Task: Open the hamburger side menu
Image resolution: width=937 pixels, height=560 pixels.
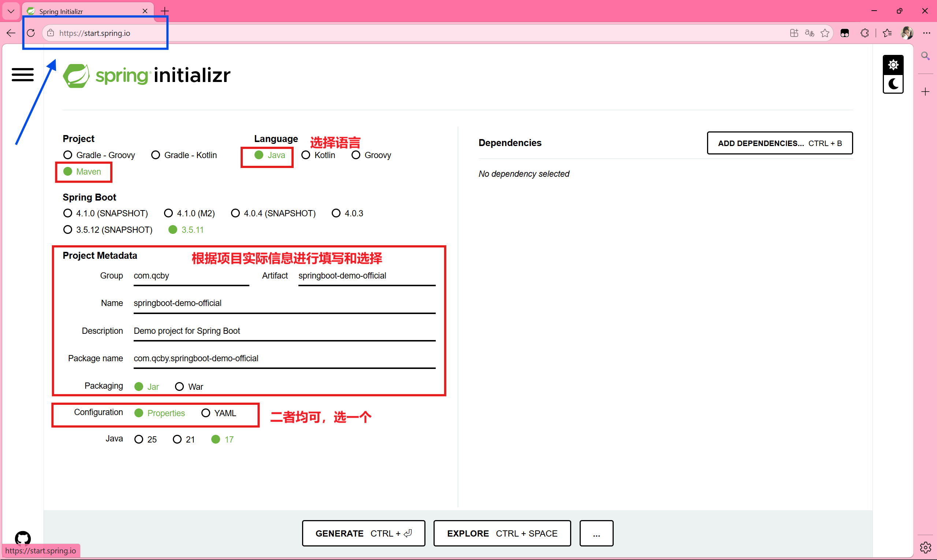Action: click(23, 75)
